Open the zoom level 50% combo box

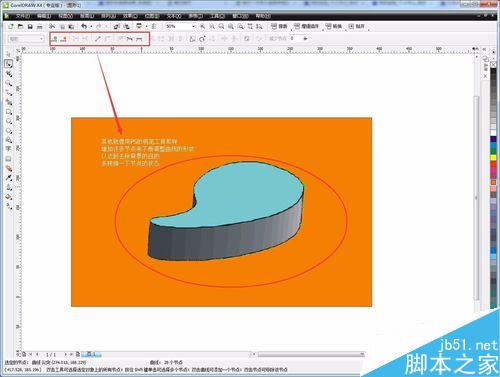(x=180, y=26)
